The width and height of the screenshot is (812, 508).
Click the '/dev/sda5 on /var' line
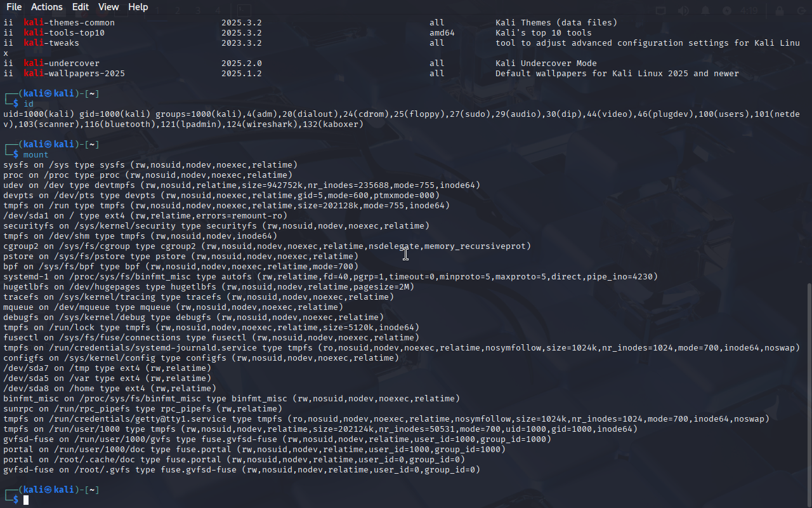pos(107,378)
